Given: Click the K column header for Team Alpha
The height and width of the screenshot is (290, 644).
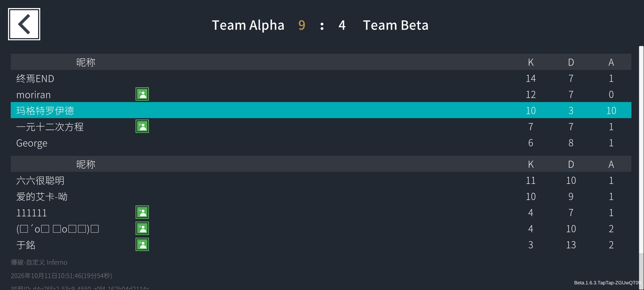Looking at the screenshot, I should click(x=531, y=62).
